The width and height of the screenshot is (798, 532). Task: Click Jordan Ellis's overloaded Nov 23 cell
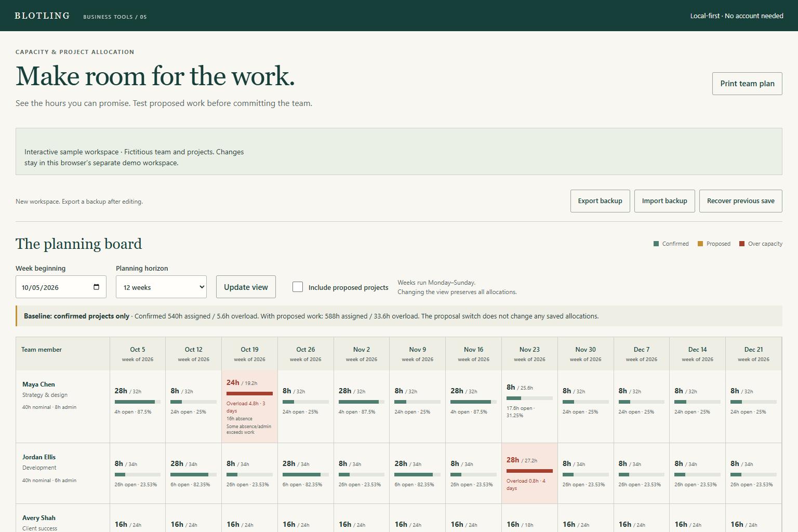[529, 473]
